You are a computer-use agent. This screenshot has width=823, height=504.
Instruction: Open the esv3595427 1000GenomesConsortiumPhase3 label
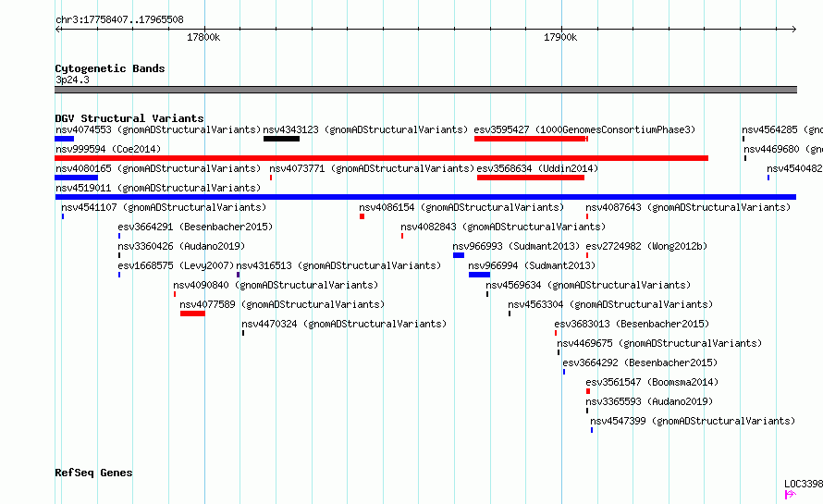coord(584,129)
